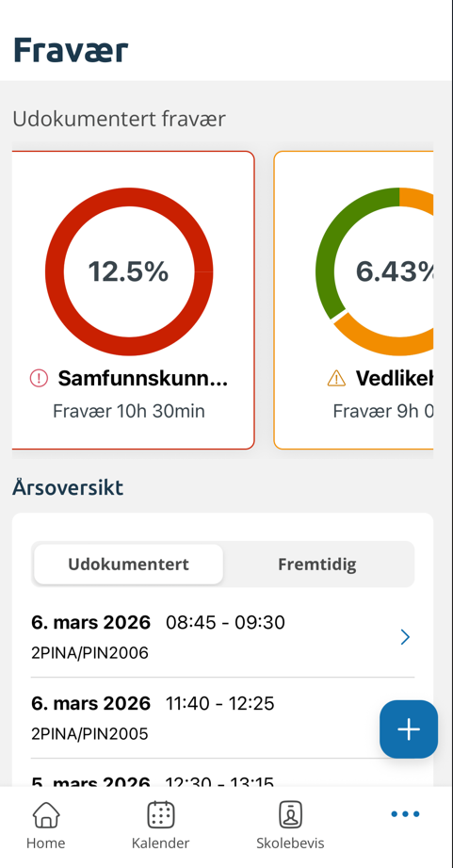The image size is (453, 868).
Task: Open the 2PINA/PIN2005 absence entry
Action: click(x=222, y=718)
